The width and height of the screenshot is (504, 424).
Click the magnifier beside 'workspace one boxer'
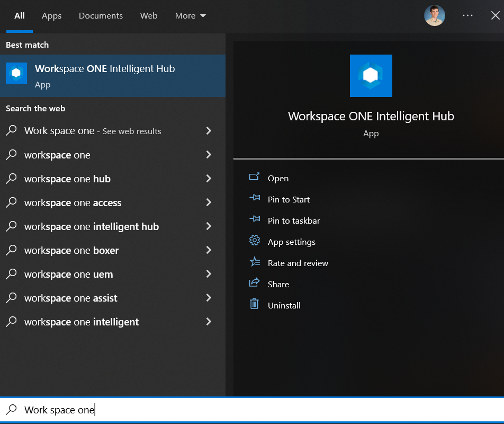12,250
